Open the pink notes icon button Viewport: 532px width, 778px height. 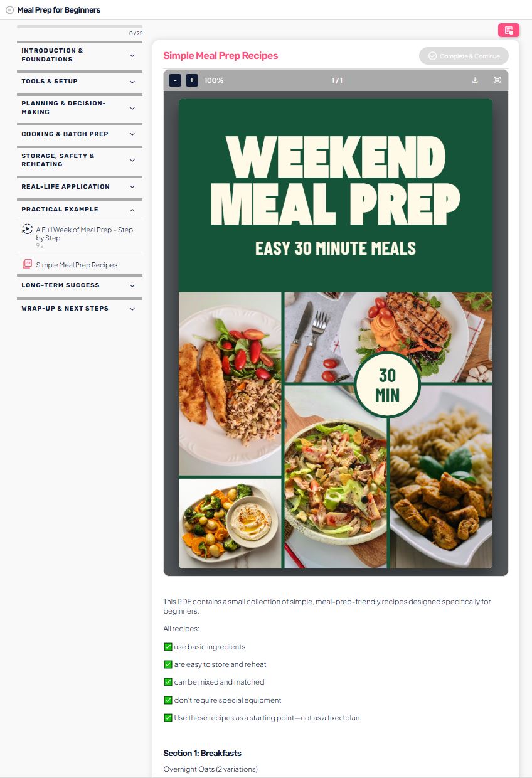tap(509, 30)
